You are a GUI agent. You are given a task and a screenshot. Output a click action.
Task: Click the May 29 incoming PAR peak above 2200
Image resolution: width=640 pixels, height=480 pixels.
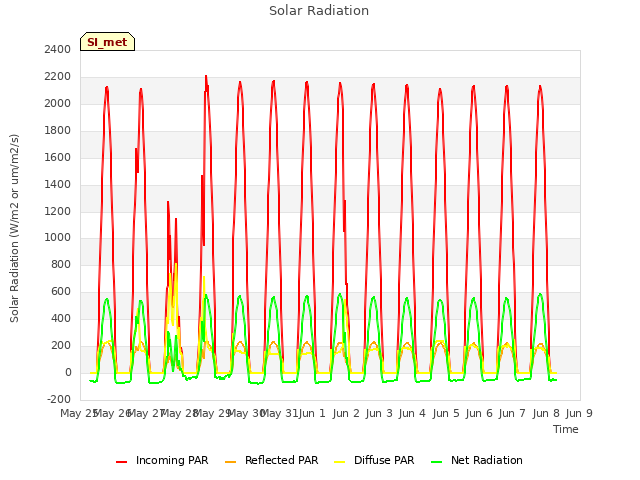206,77
